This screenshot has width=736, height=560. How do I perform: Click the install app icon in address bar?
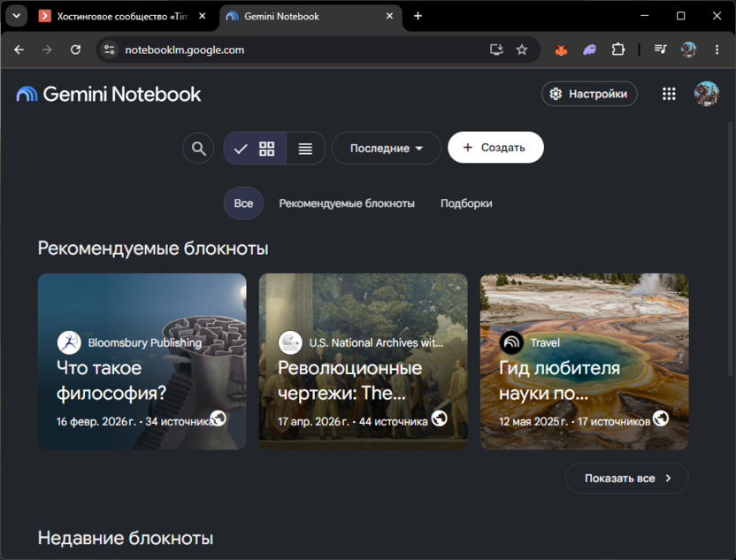coord(496,50)
